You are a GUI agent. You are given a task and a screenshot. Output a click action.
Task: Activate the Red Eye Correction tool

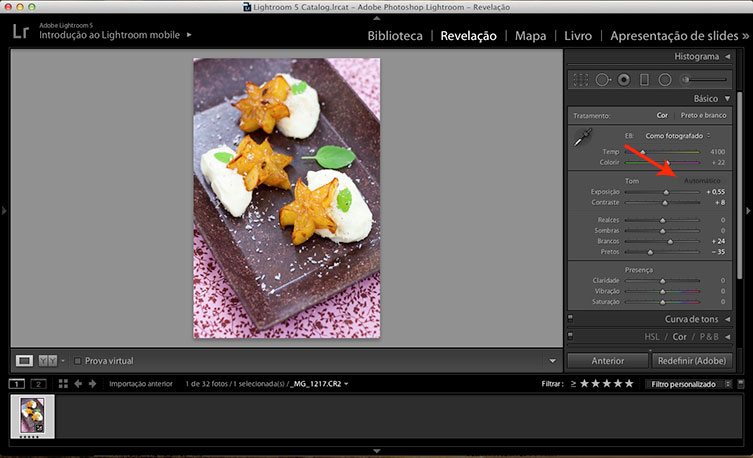(624, 79)
